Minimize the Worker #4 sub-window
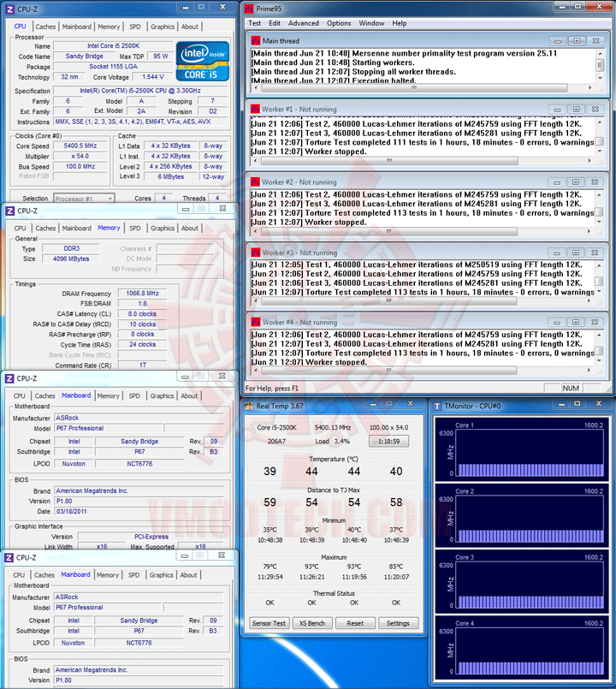The width and height of the screenshot is (616, 689). (557, 322)
